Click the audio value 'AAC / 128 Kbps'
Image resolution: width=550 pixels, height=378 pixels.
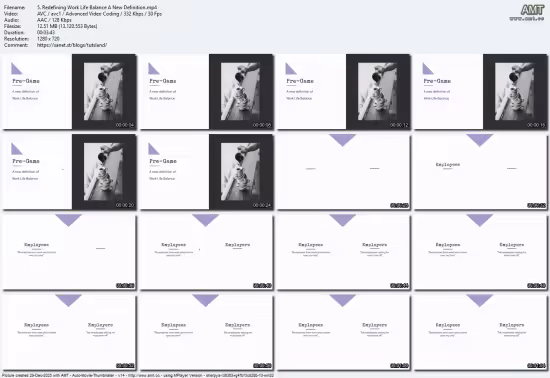(54, 20)
